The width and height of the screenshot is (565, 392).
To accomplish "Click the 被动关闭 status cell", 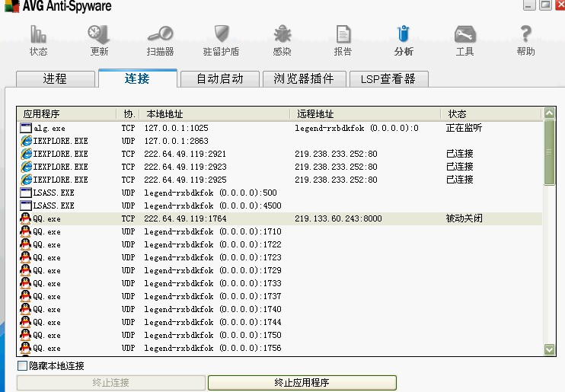I will click(464, 218).
